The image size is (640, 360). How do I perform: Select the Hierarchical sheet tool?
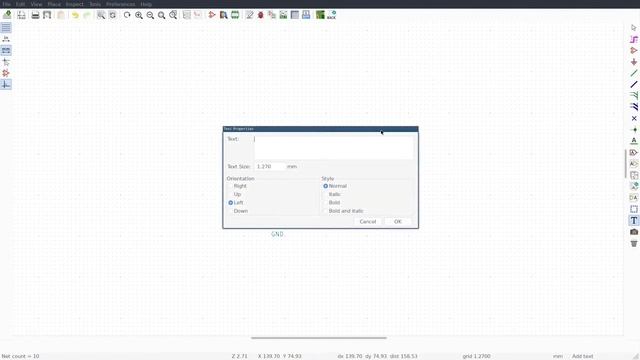coord(634,175)
